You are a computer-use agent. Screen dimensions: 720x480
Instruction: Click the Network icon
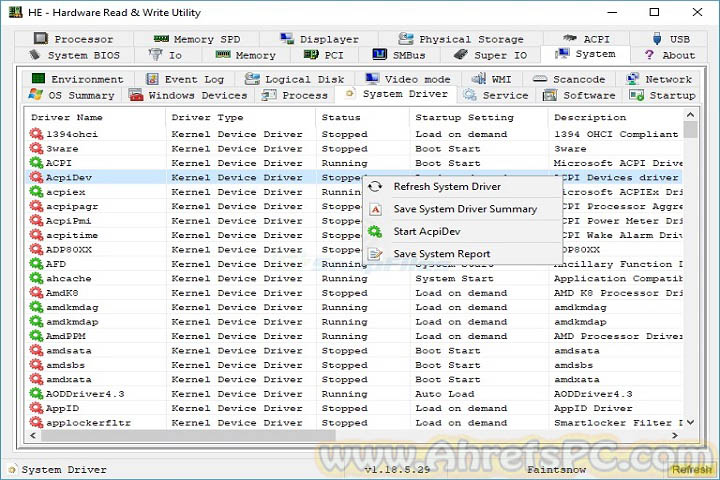(632, 79)
